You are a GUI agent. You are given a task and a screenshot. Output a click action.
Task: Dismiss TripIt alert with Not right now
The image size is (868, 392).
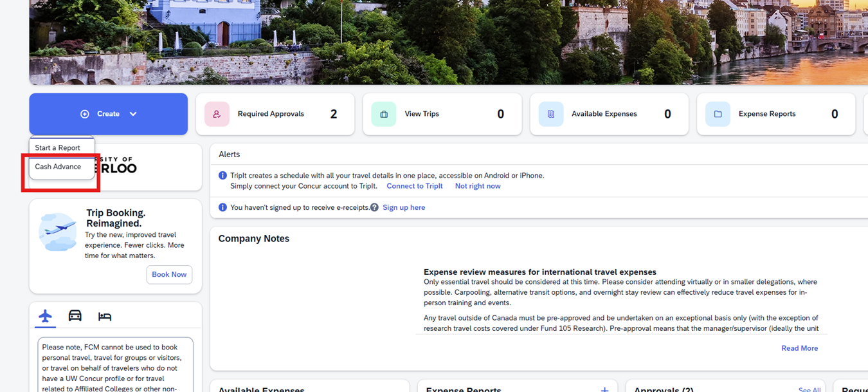(477, 186)
